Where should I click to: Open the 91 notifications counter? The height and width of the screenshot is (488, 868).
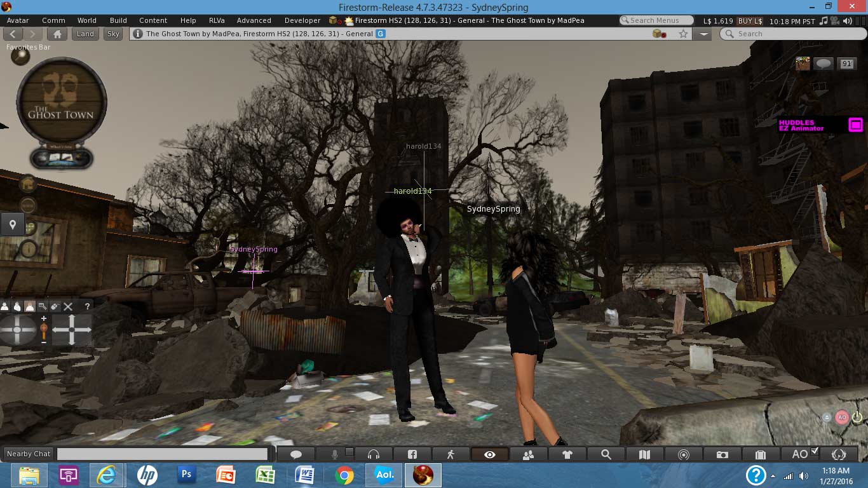[846, 63]
